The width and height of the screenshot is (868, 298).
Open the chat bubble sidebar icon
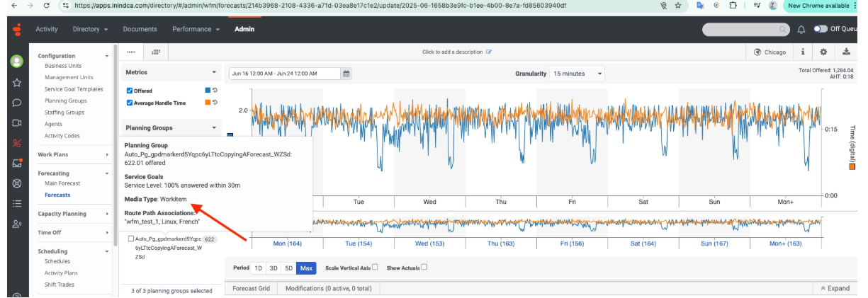point(16,103)
